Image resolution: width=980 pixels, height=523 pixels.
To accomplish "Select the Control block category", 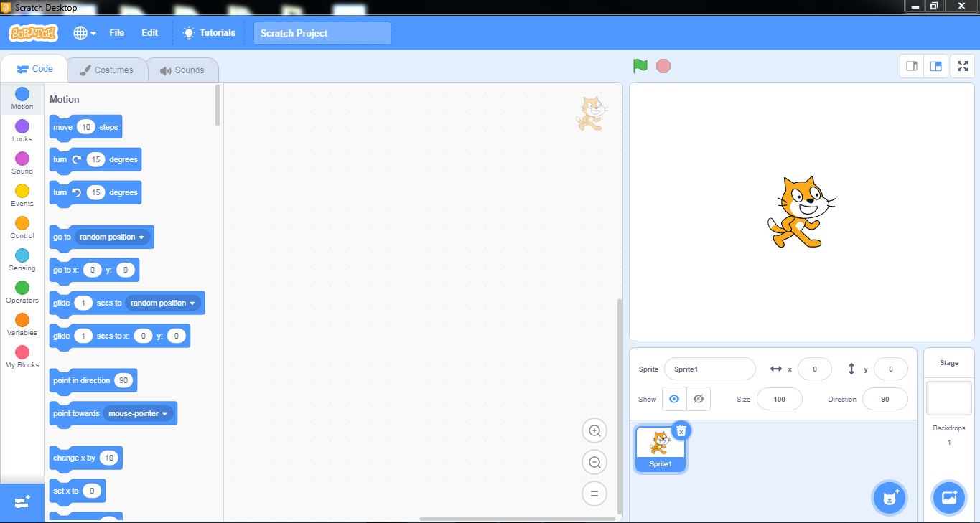I will tap(22, 228).
